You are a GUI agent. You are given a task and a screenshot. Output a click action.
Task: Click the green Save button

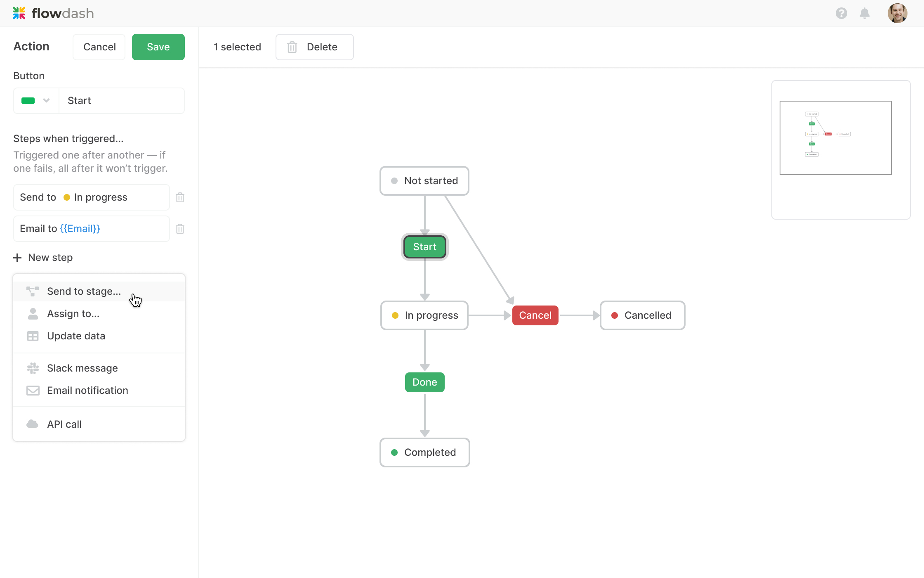click(x=158, y=47)
